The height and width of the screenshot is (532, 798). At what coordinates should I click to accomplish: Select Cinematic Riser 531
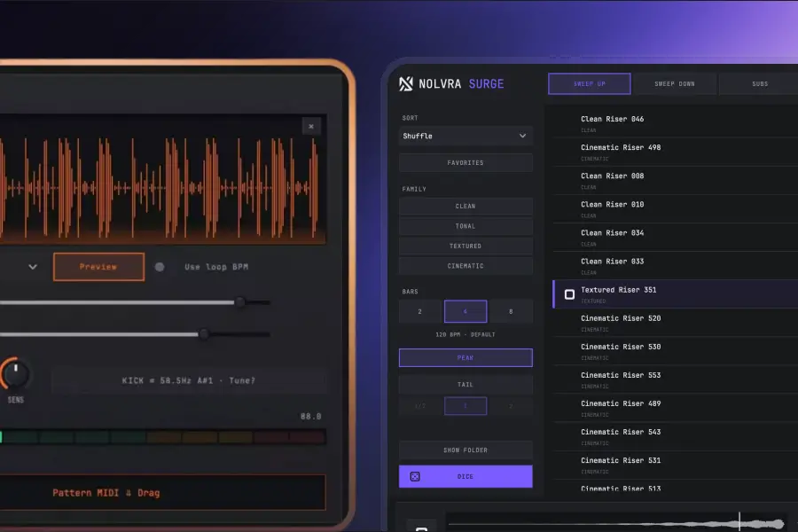[675, 465]
